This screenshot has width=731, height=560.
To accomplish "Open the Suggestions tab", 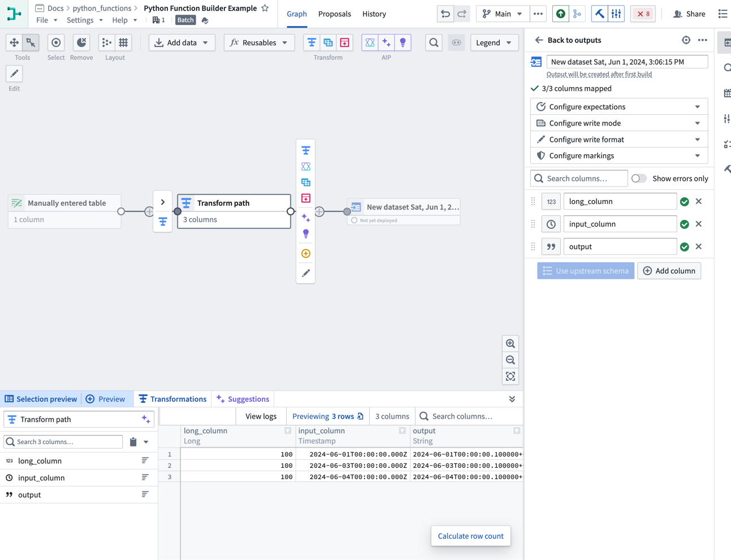I will [243, 399].
